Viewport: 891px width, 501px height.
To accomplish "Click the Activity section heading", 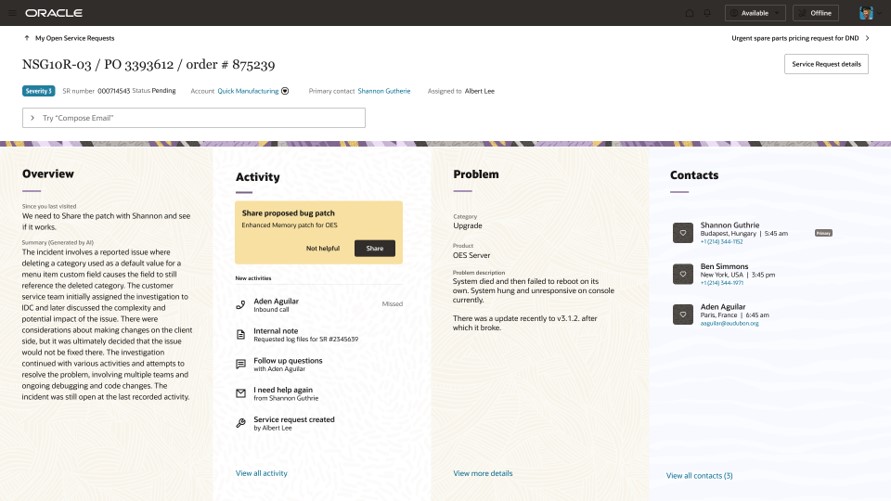I will tap(257, 177).
